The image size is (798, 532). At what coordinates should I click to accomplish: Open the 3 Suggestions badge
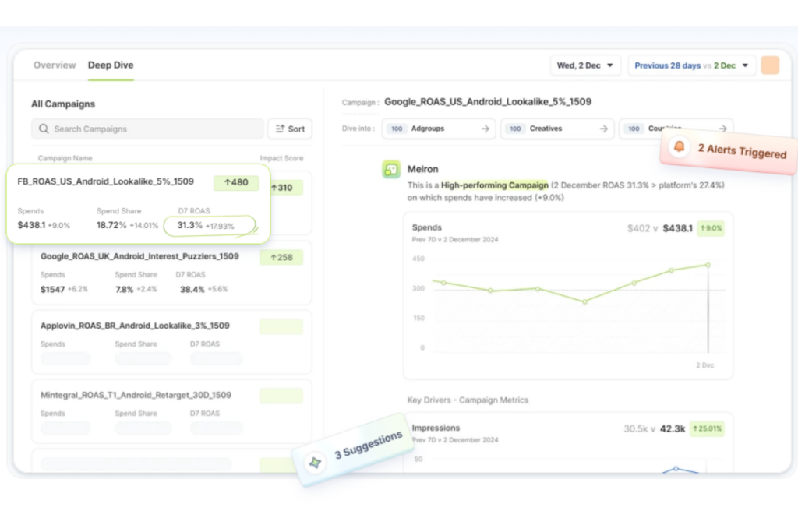point(354,449)
